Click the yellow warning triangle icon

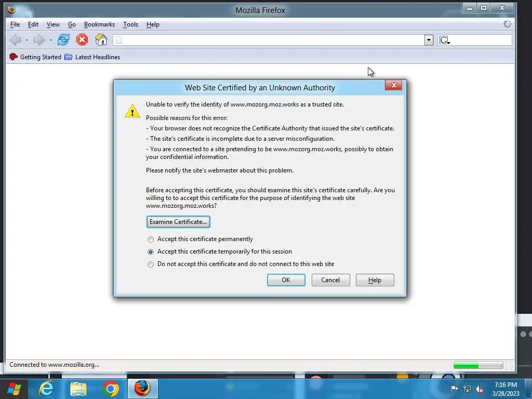[x=132, y=111]
